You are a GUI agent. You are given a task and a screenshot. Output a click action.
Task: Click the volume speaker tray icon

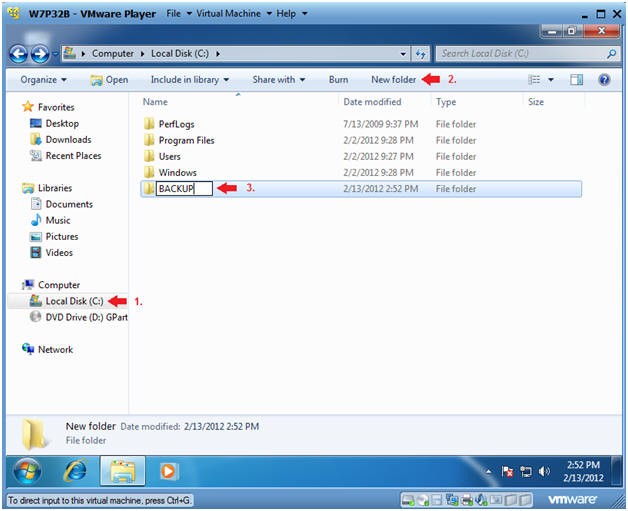[x=544, y=472]
